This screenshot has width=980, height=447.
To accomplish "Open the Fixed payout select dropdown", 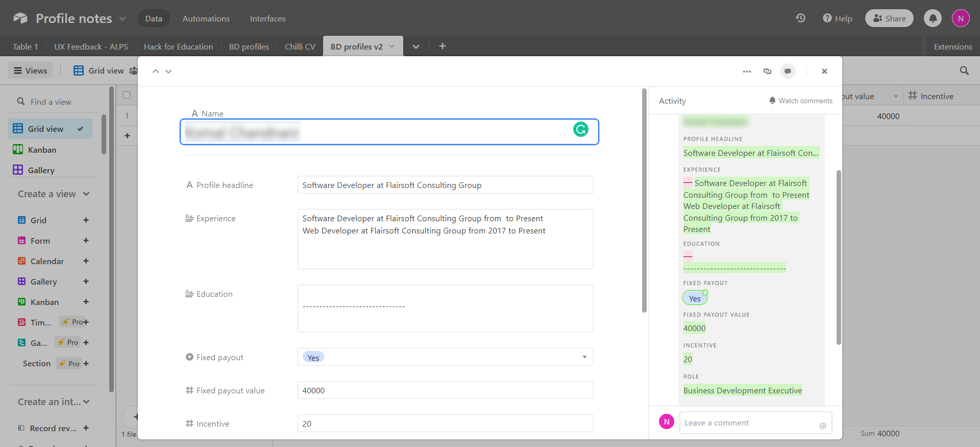I will (x=445, y=357).
